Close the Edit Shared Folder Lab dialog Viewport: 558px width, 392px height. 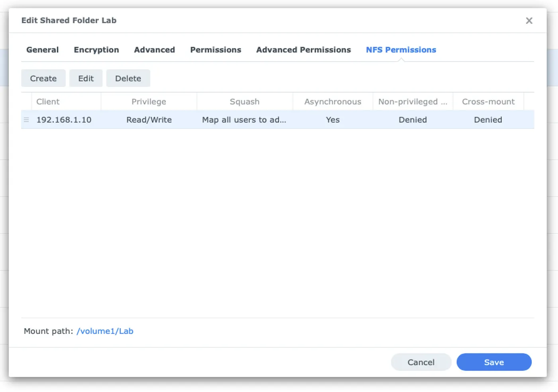[x=529, y=21]
